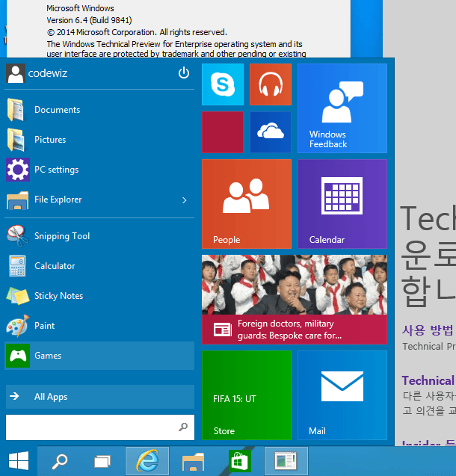Open the People tile
Image resolution: width=456 pixels, height=476 pixels.
coord(246,203)
